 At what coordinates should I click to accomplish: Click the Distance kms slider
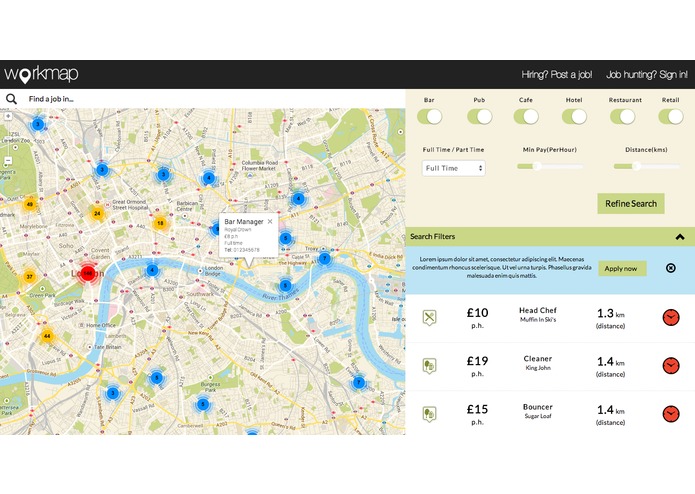click(646, 166)
